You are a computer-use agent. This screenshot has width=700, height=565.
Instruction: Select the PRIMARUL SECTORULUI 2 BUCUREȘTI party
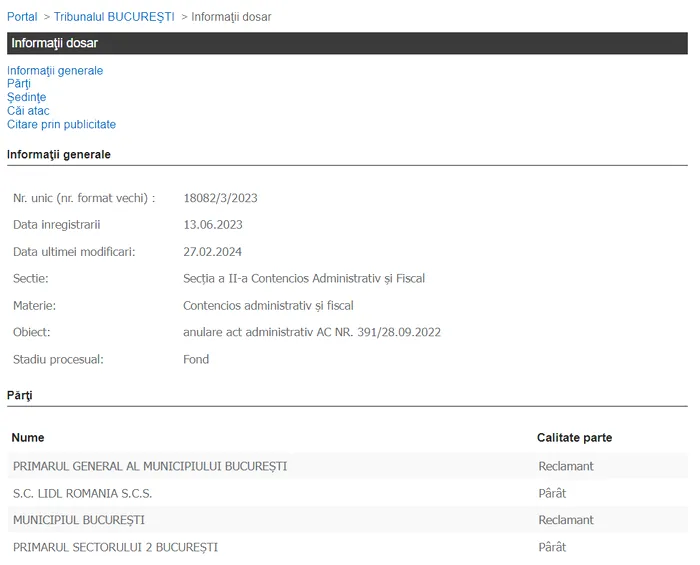coord(115,547)
